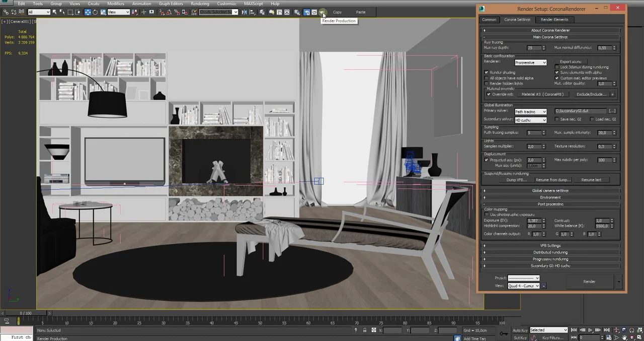Open the View Quad 4 dropdown
Screen dimensions: 644x341
point(523,286)
